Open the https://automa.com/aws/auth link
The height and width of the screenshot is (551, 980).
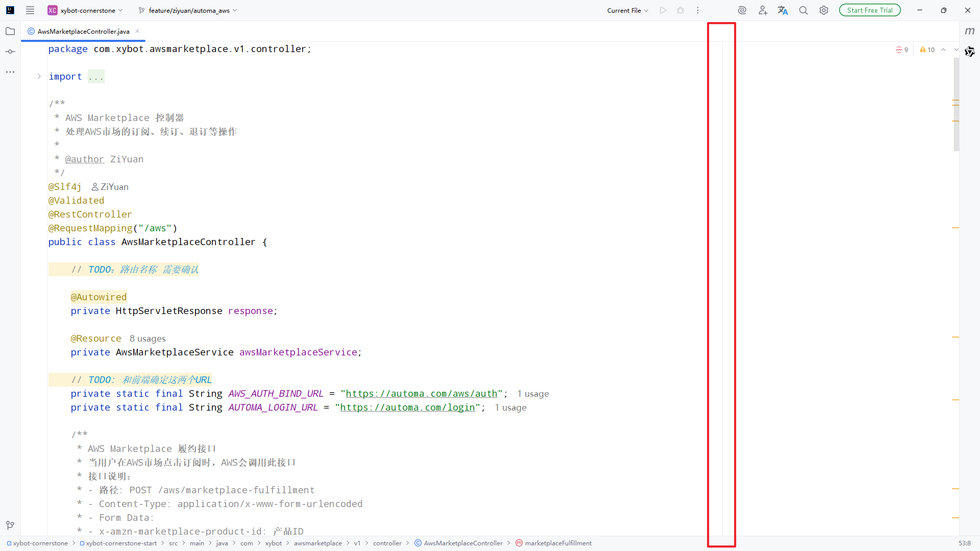click(x=422, y=394)
